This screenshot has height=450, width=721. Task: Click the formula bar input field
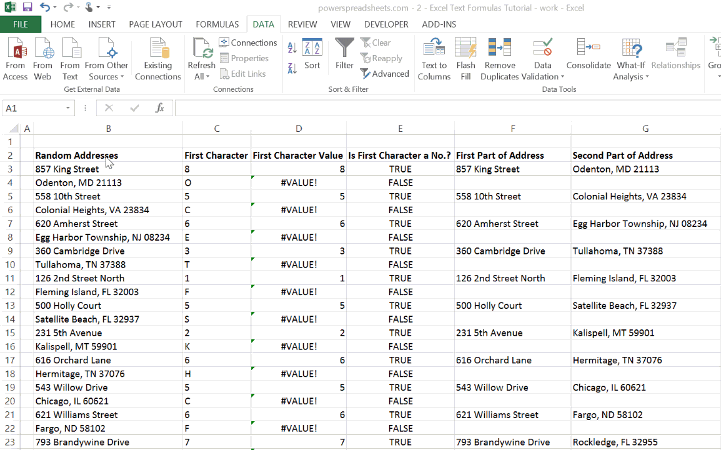click(x=447, y=108)
